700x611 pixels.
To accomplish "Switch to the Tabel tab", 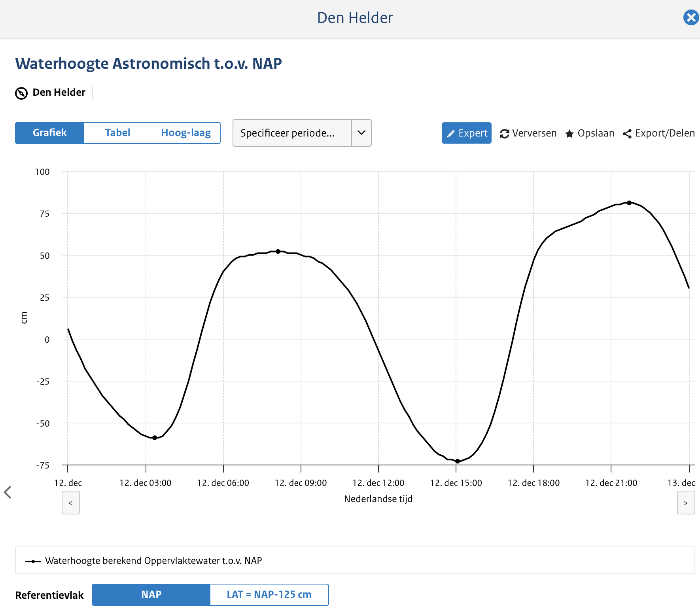I will [117, 133].
